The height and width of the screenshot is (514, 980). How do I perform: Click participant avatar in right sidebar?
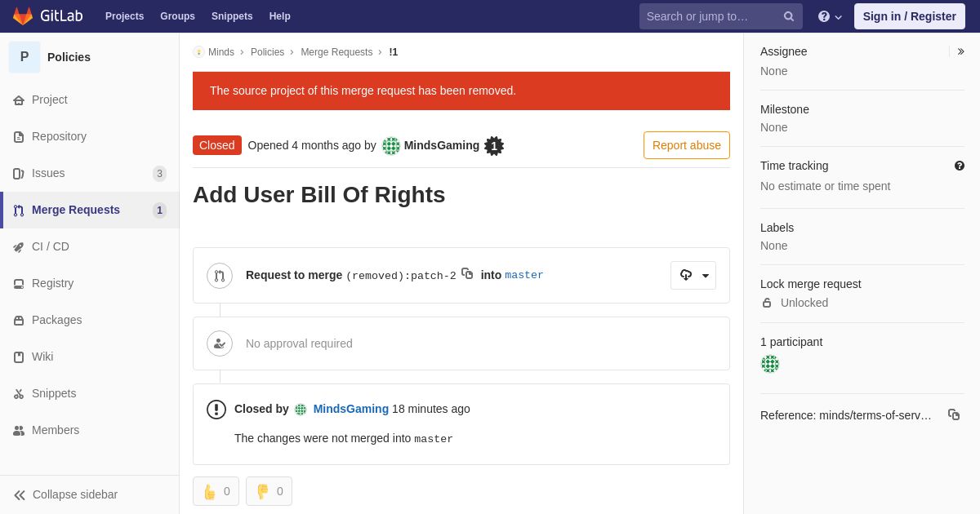[770, 364]
